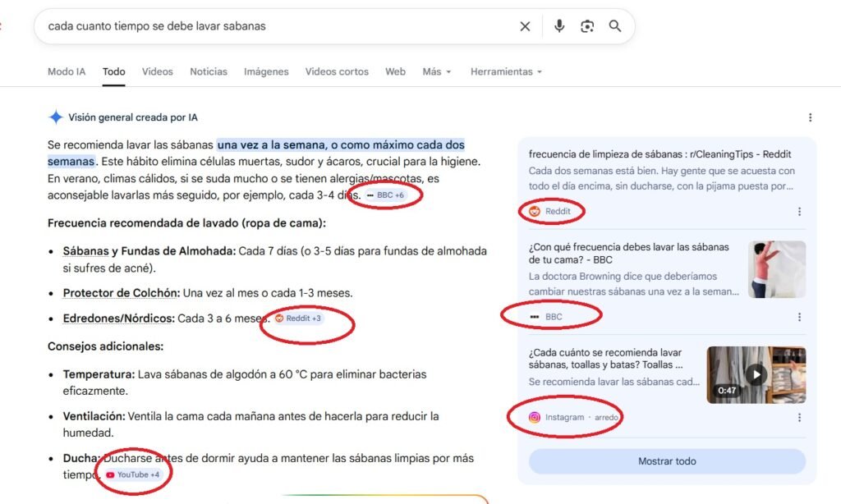Switch to the Modo IA tab
841x504 pixels.
point(67,71)
